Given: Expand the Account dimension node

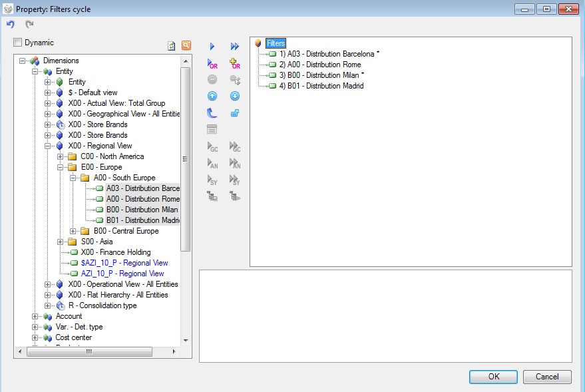Looking at the screenshot, I should click(x=35, y=316).
